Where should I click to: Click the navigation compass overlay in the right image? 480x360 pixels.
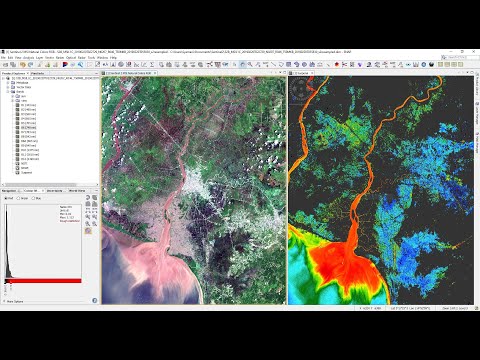(x=300, y=89)
